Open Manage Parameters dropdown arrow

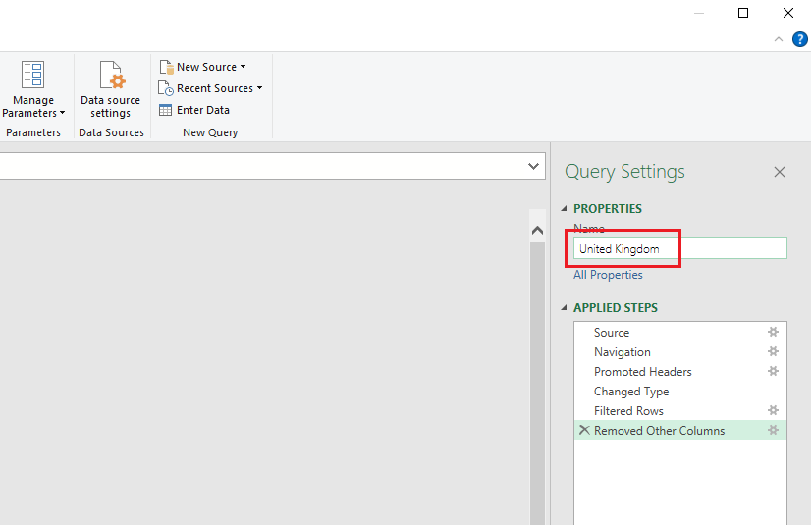point(62,114)
